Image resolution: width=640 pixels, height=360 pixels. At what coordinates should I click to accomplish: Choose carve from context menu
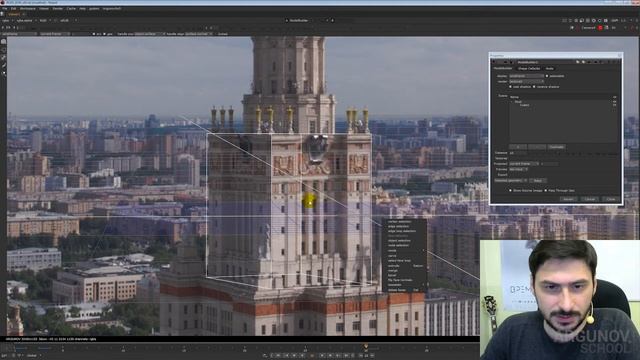pyautogui.click(x=392, y=256)
